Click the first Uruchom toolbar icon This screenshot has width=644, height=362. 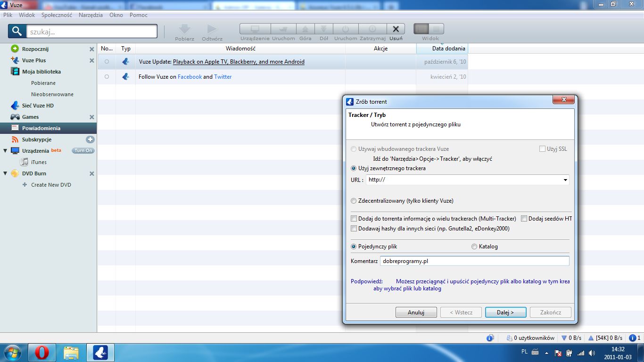tap(283, 29)
